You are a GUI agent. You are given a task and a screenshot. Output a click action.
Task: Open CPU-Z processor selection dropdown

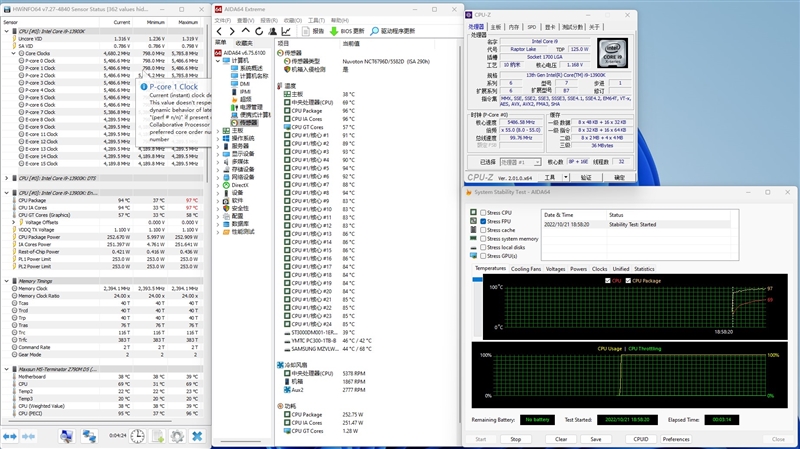[537, 162]
